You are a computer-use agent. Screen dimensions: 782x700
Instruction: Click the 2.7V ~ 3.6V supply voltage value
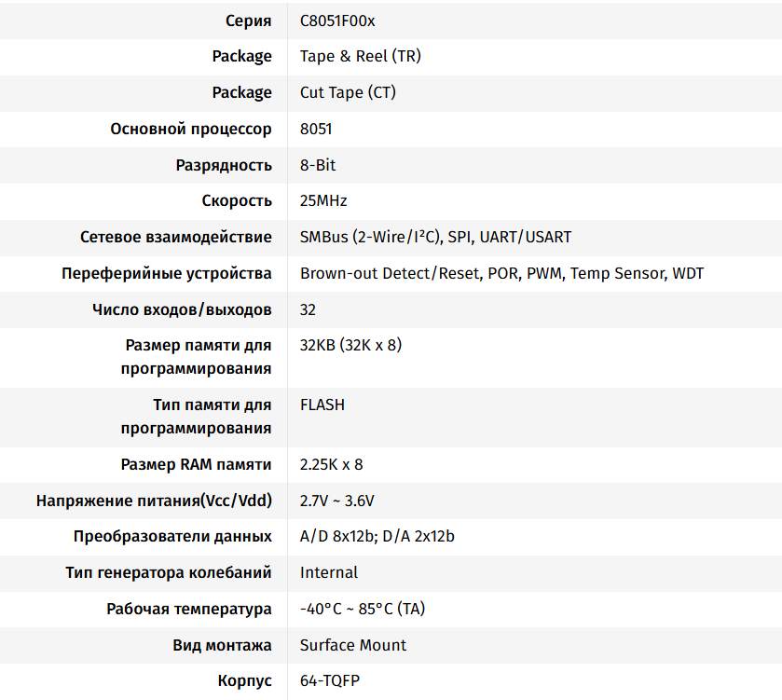click(x=336, y=501)
